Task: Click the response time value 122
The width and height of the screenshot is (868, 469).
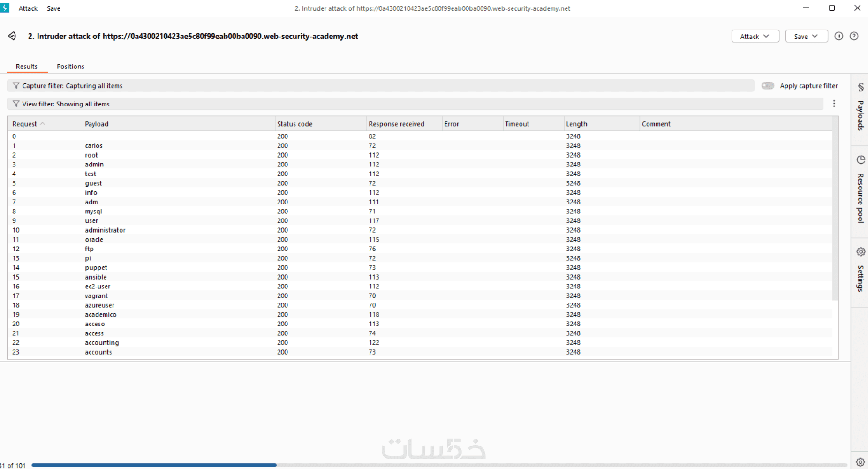Action: tap(374, 343)
